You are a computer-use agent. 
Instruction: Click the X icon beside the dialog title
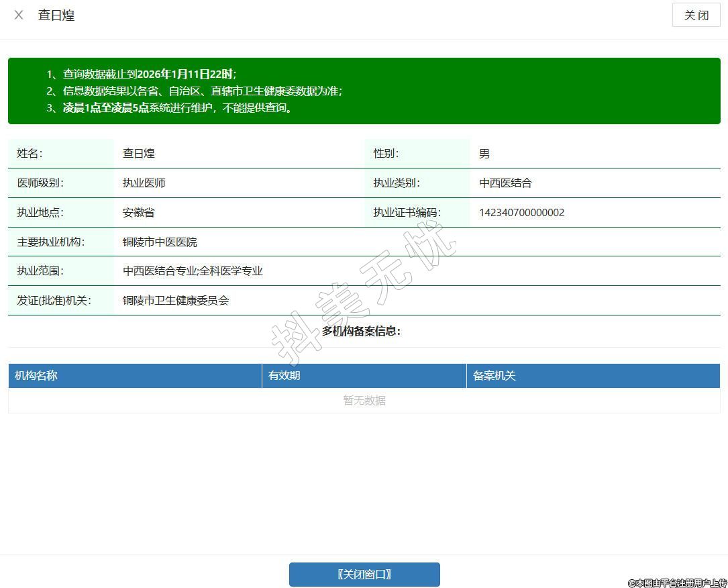[x=19, y=15]
